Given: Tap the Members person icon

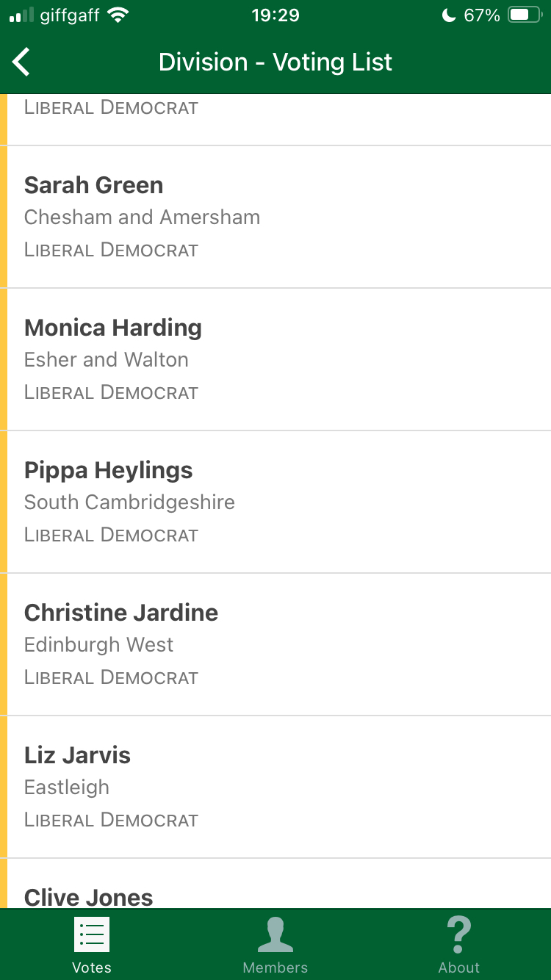Looking at the screenshot, I should pyautogui.click(x=275, y=934).
